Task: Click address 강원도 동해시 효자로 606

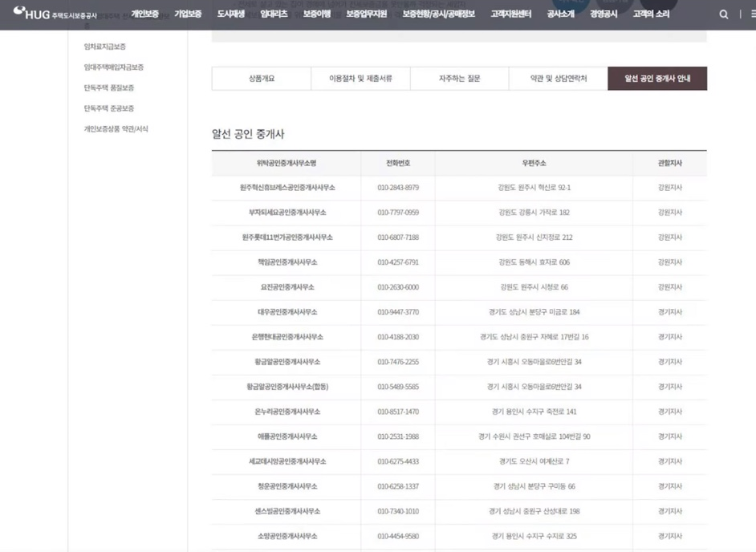Action: (534, 262)
